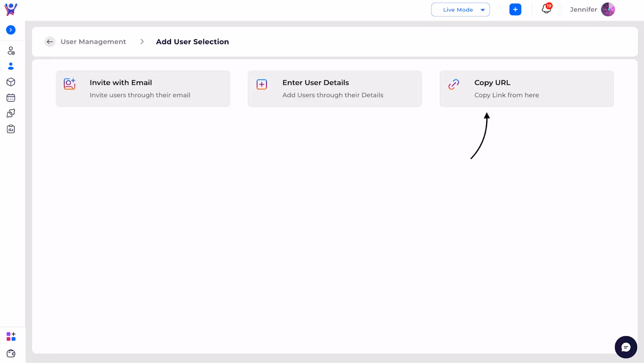
Task: Open the wallet icon at sidebar bottom
Action: point(11,353)
